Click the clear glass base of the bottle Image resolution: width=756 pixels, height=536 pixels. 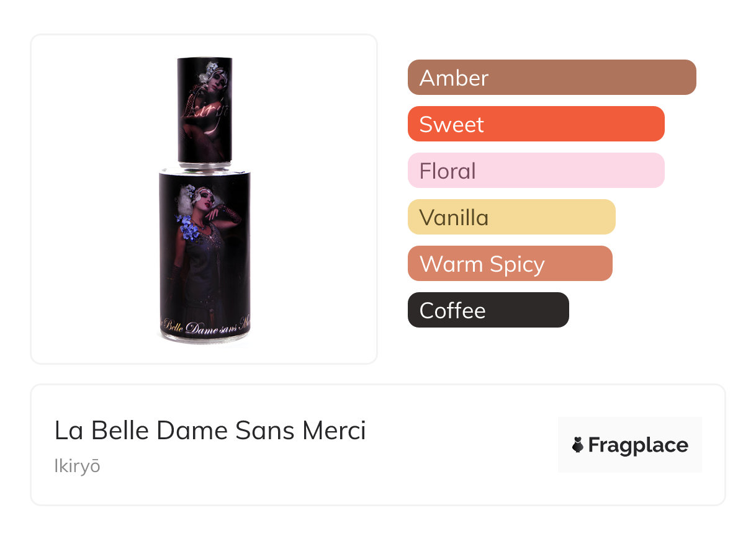tap(205, 338)
